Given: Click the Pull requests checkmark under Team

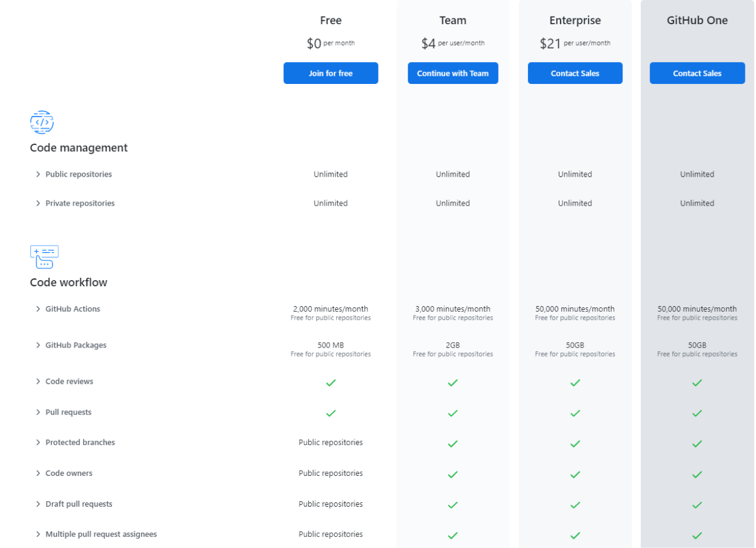Looking at the screenshot, I should tap(453, 413).
